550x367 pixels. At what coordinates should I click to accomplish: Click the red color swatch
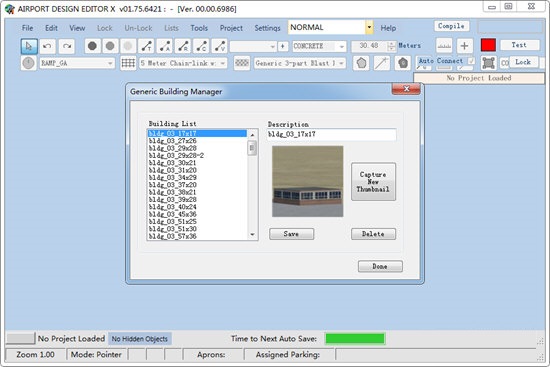click(x=488, y=46)
